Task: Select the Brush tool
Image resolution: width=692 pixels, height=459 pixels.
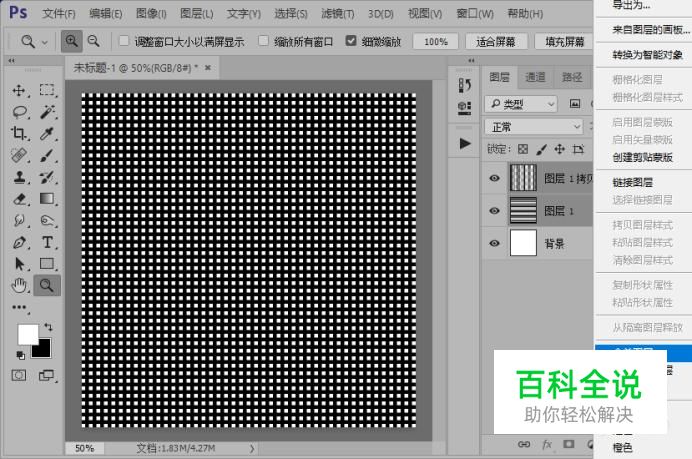Action: [47, 155]
